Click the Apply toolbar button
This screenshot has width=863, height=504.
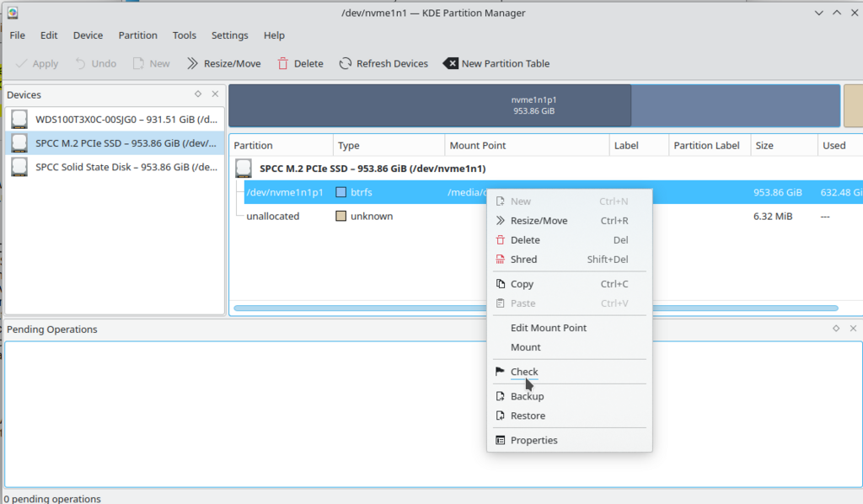(37, 63)
